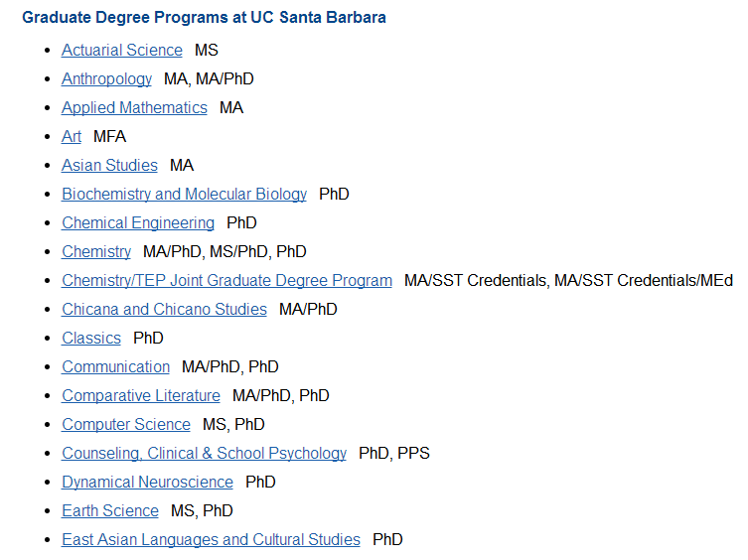
Task: Open the Classics program link
Action: pyautogui.click(x=91, y=338)
